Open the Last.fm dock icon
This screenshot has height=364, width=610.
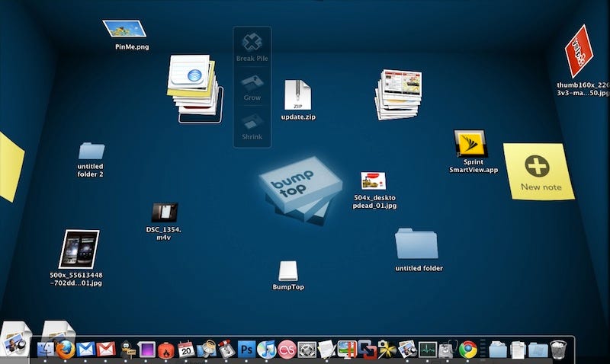tap(287, 350)
